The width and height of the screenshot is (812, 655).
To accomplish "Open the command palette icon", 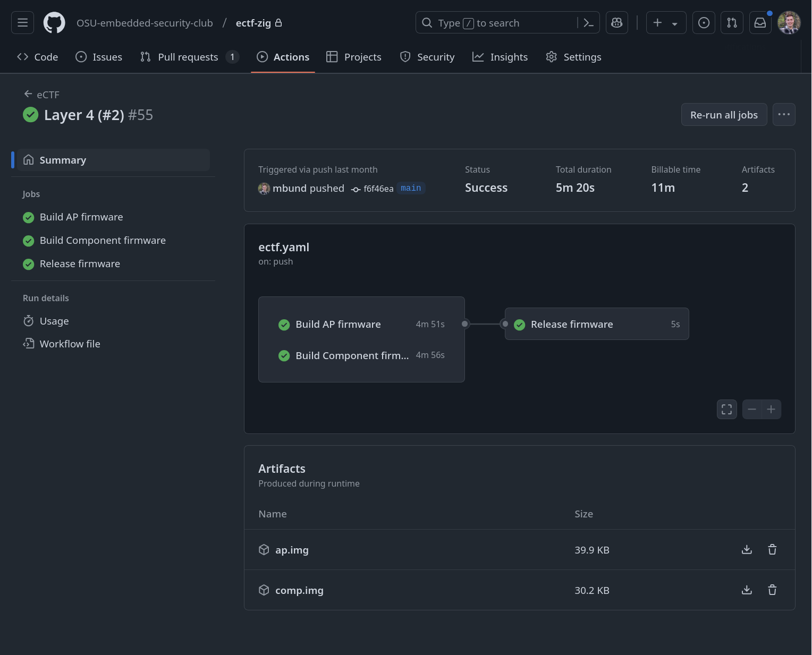I will 588,23.
